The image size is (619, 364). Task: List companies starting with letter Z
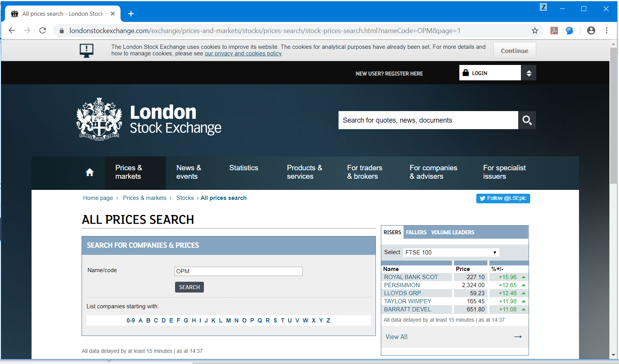click(328, 321)
